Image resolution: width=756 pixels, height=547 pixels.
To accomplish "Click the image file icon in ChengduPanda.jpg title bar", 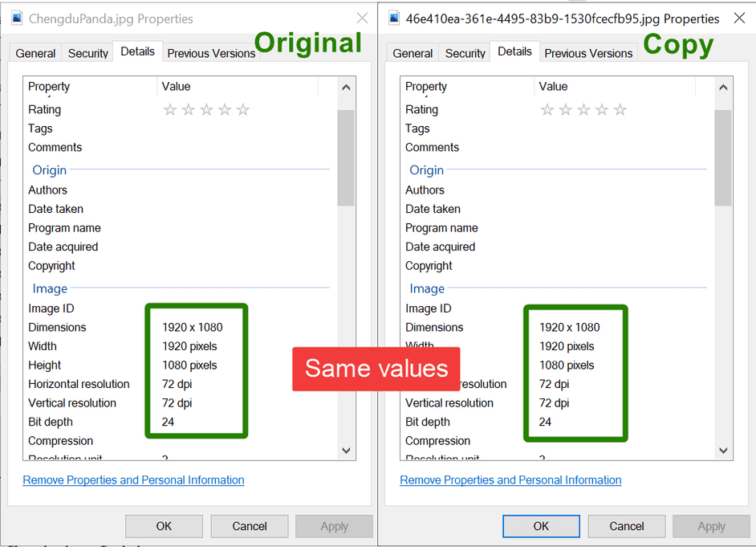I will (16, 16).
